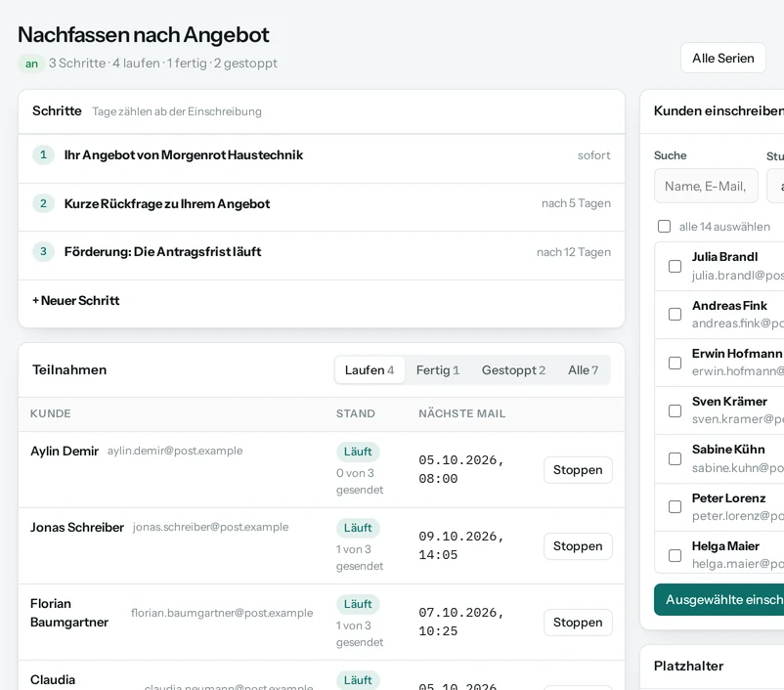Click the Läuft badge for Jonas Schreiber
Image resolution: width=784 pixels, height=690 pixels.
pyautogui.click(x=358, y=528)
